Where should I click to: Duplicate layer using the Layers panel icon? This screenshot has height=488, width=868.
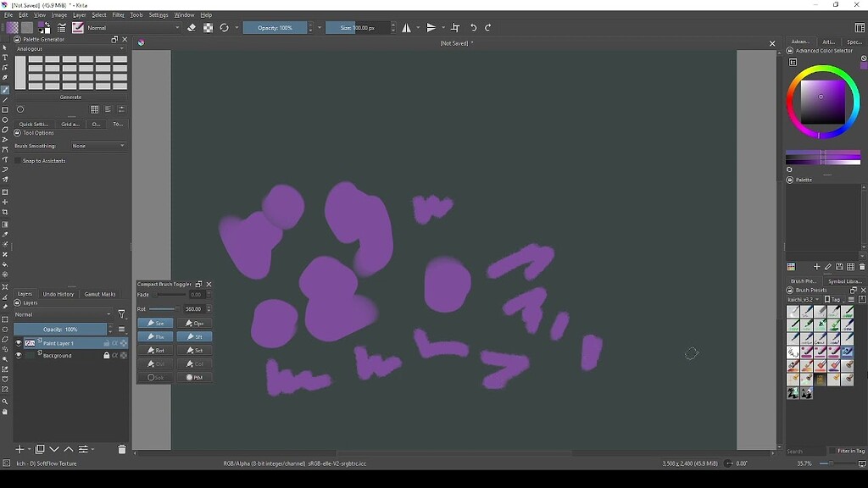[40, 450]
